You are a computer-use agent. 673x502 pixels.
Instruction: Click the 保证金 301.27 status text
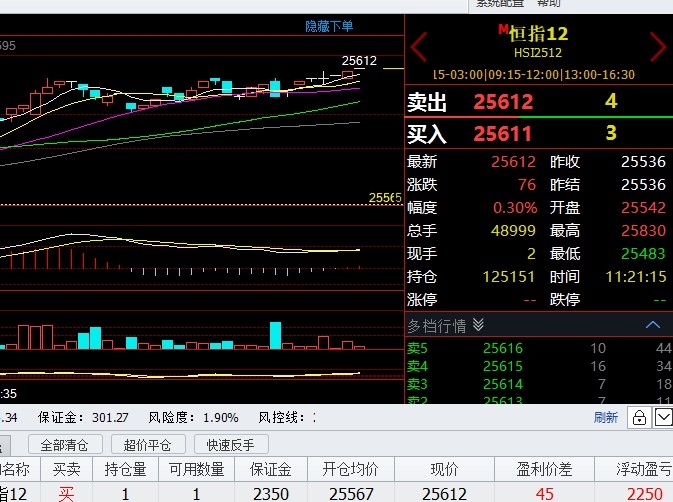[83, 417]
